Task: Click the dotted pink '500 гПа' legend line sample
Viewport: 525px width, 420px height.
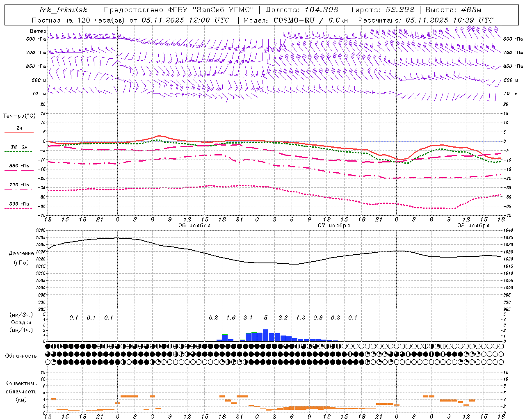Action: pos(18,209)
